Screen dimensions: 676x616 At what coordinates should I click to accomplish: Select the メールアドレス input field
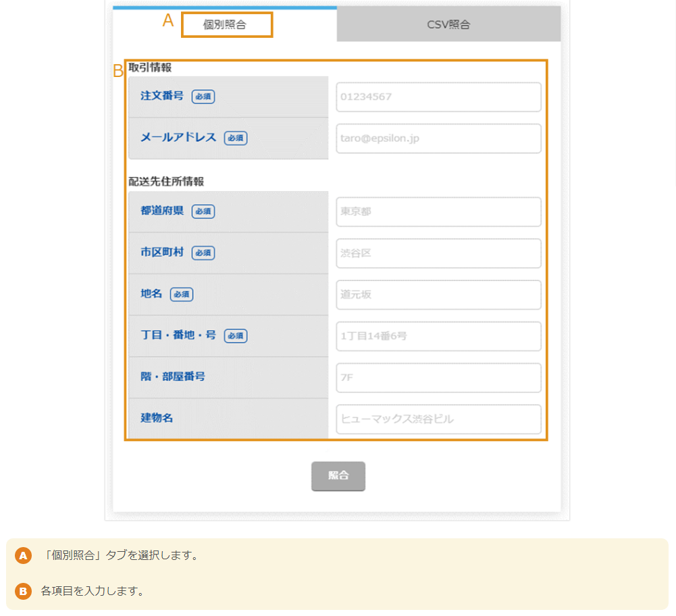[x=438, y=138]
